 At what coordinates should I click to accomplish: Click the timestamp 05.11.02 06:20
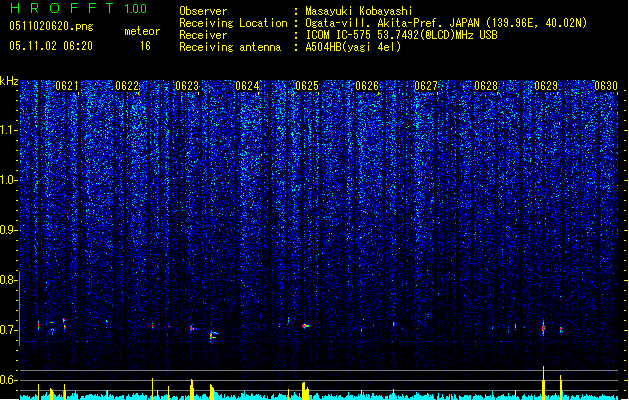(x=51, y=46)
